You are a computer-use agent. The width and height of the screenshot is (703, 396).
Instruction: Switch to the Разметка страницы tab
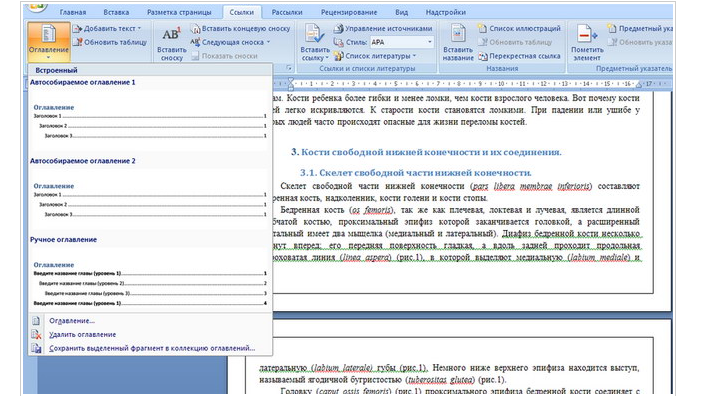(x=179, y=13)
